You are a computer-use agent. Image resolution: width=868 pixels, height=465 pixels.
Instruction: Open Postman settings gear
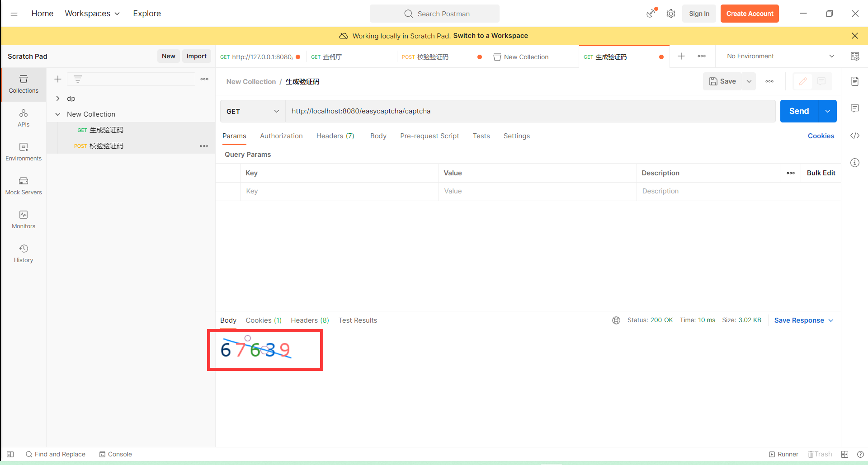coord(670,14)
